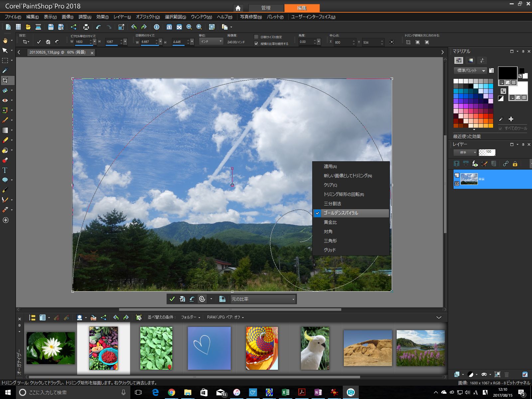Open the フォルダー sort-by dropdown

[x=191, y=318]
